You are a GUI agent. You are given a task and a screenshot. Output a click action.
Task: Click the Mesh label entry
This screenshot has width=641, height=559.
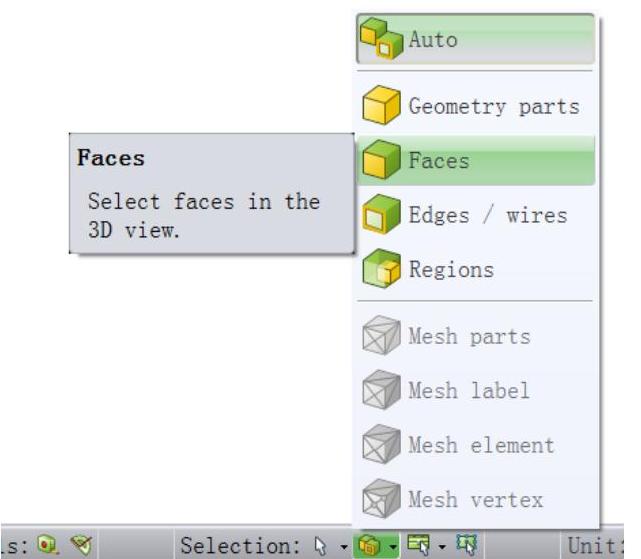point(475,390)
